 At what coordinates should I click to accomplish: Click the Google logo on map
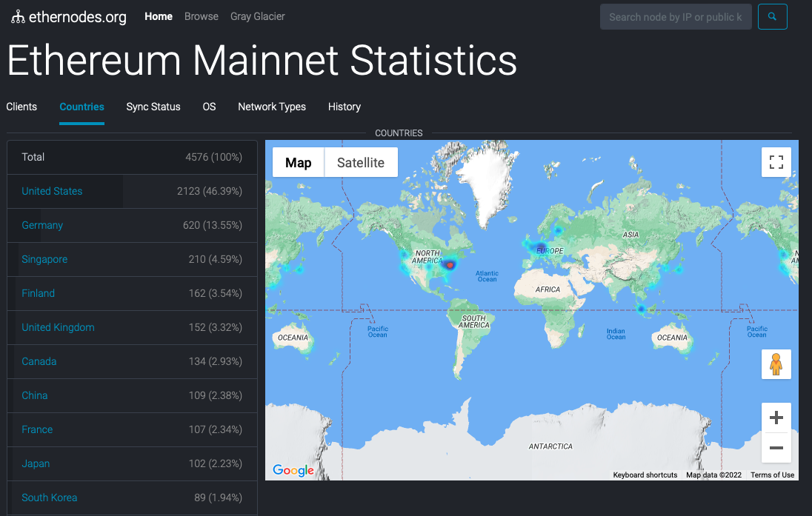pyautogui.click(x=293, y=470)
